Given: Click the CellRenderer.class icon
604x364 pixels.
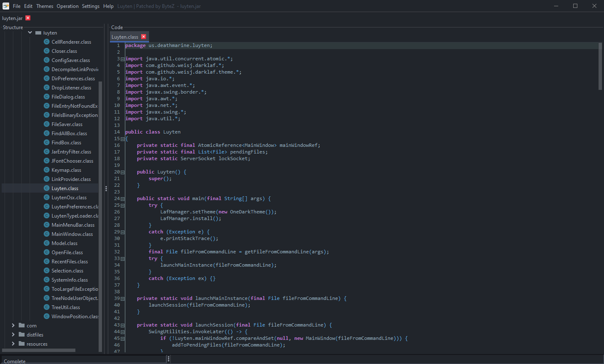Looking at the screenshot, I should point(47,42).
